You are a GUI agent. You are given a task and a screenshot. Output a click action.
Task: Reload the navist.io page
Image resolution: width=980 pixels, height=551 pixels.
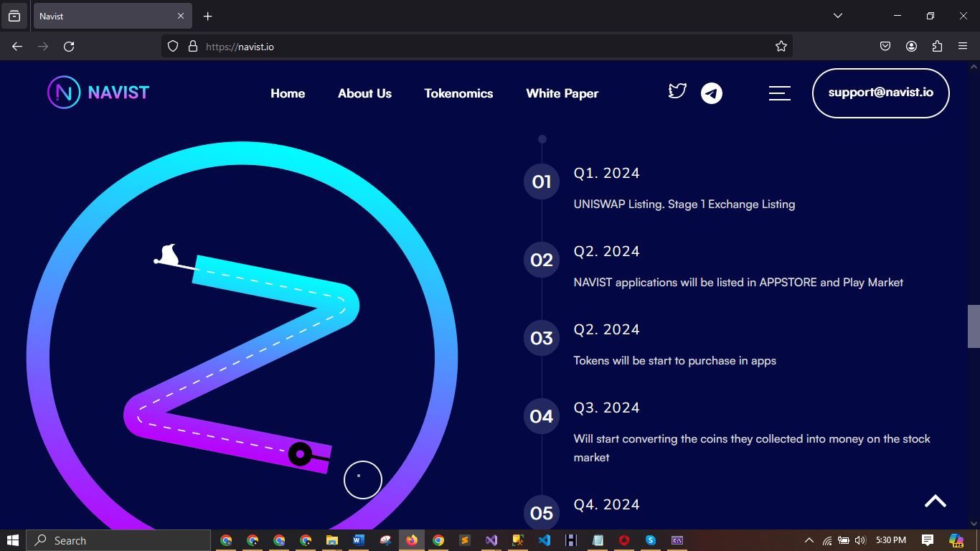69,46
